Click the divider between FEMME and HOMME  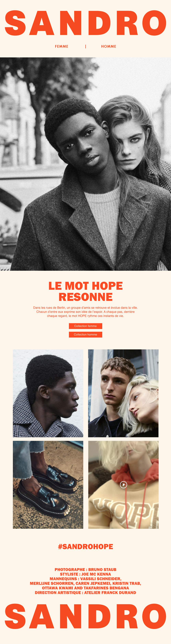86,46
